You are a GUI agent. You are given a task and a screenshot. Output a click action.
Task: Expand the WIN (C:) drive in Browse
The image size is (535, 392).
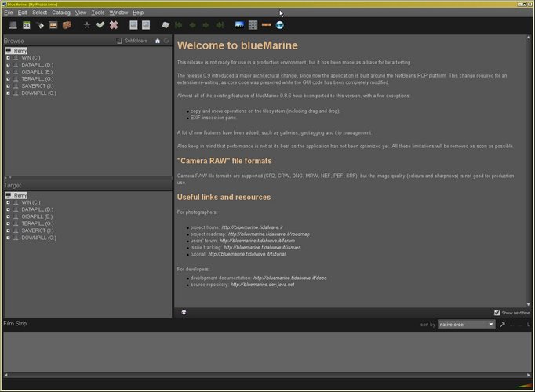coord(8,58)
